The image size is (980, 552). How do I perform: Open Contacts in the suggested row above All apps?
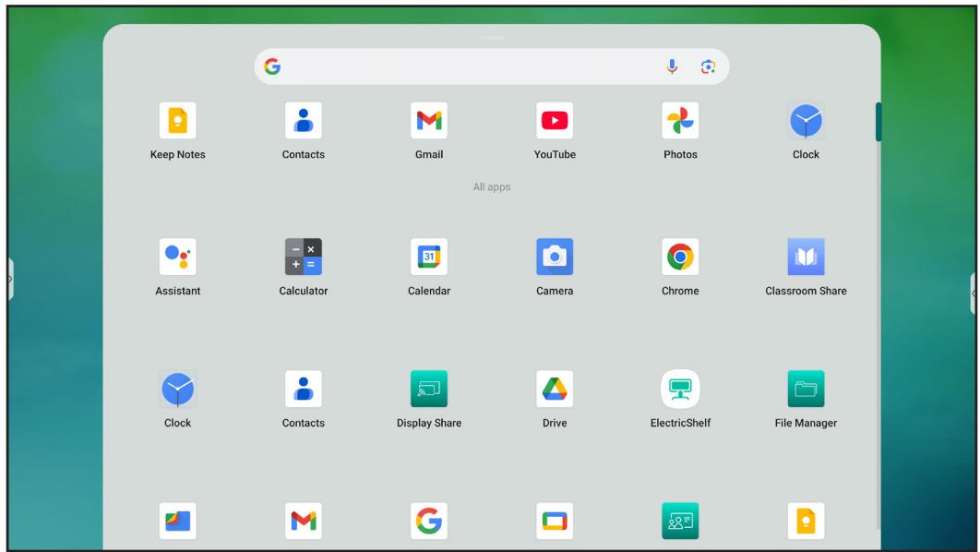tap(303, 120)
